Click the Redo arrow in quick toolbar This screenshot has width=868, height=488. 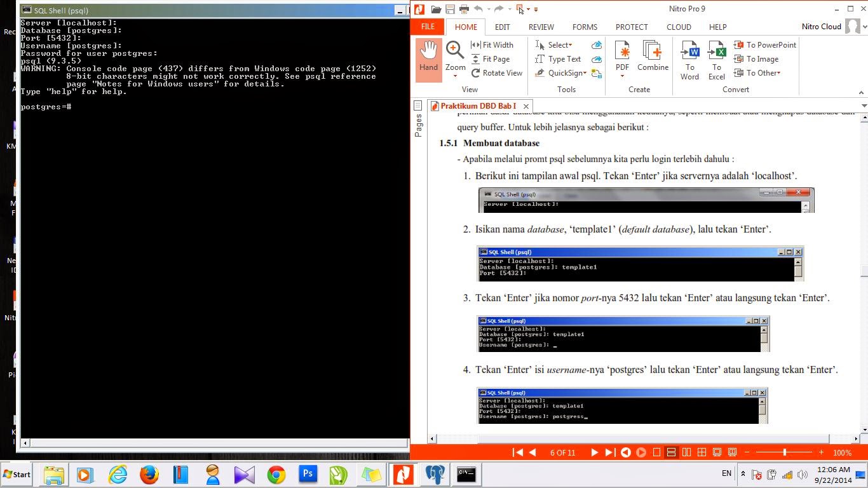(x=499, y=9)
